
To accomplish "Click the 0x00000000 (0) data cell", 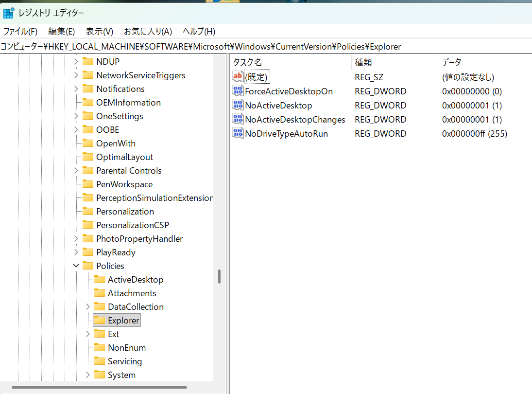I will coord(472,91).
